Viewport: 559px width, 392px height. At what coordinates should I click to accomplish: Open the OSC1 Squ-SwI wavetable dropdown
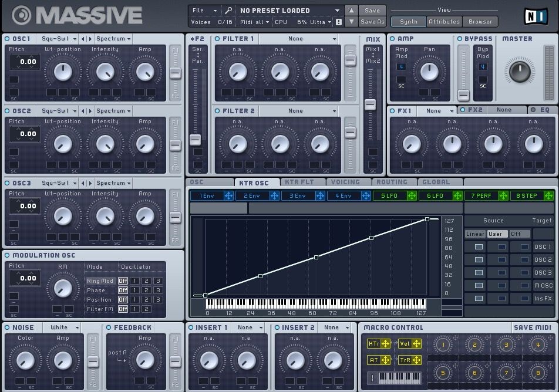coord(59,39)
